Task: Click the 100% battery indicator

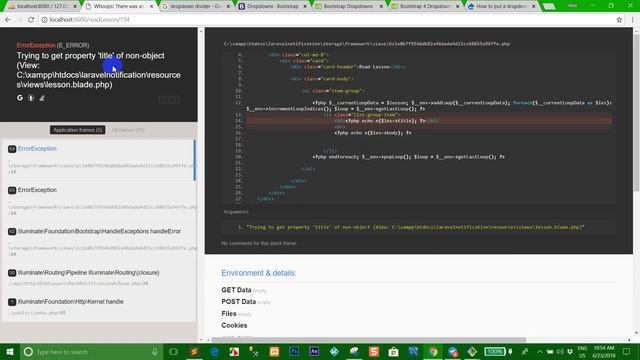Action: (x=495, y=351)
